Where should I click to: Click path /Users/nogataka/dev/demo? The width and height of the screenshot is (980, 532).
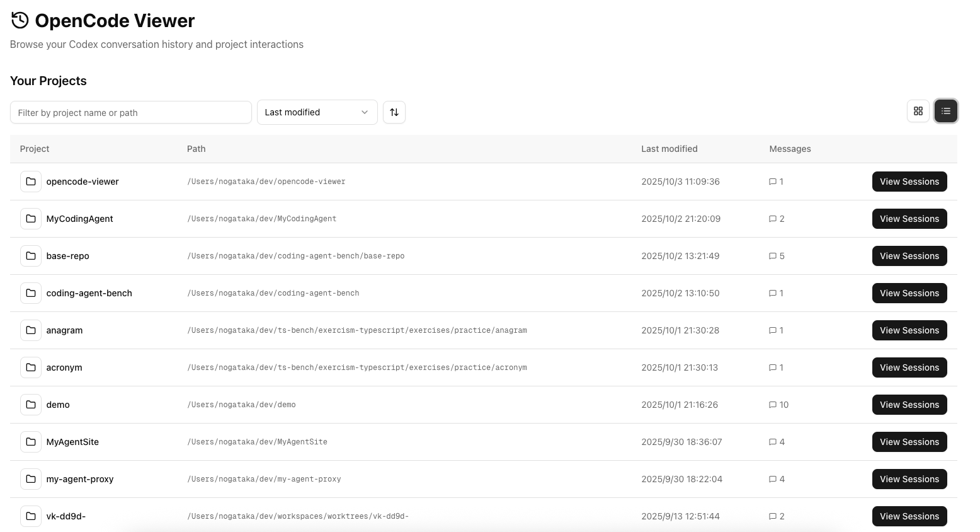(x=241, y=405)
